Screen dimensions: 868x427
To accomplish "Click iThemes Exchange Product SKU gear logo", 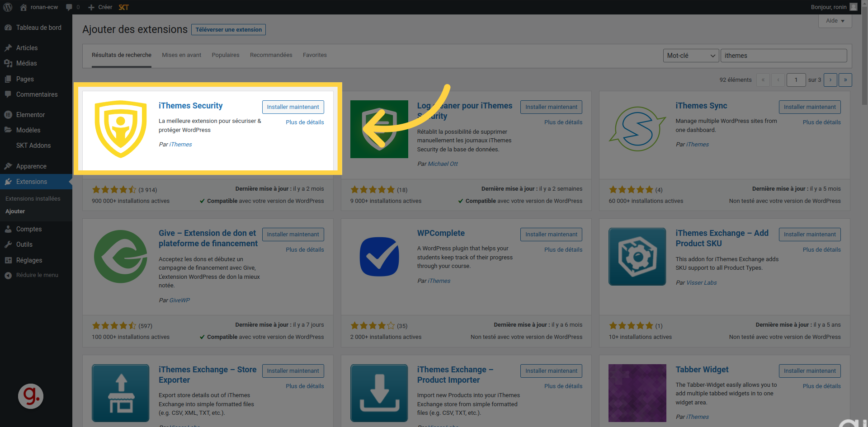I will [637, 257].
